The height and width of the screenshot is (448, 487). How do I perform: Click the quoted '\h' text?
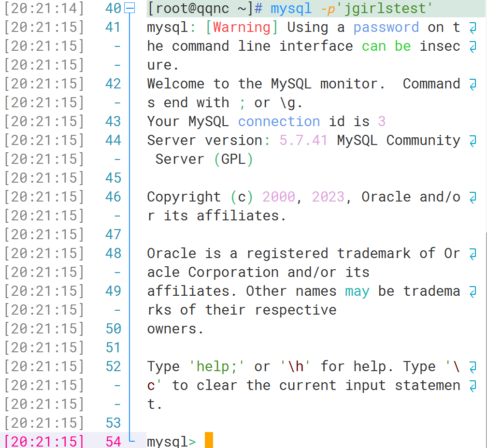[x=295, y=367]
